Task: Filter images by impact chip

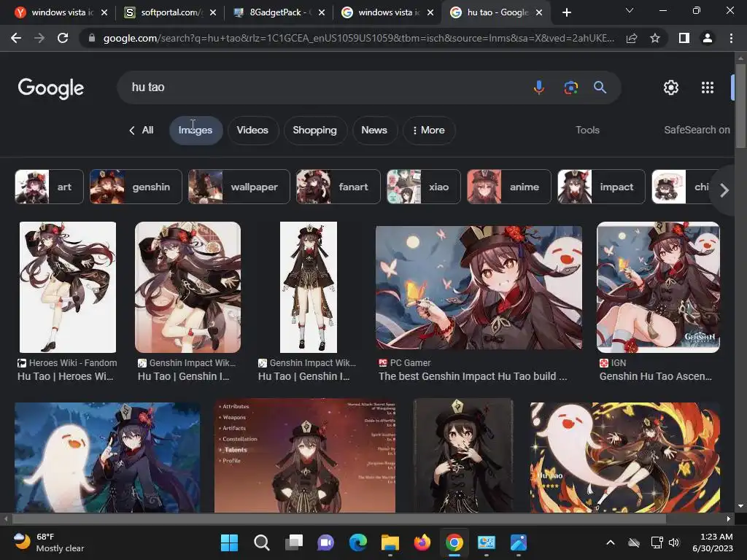Action: 601,187
